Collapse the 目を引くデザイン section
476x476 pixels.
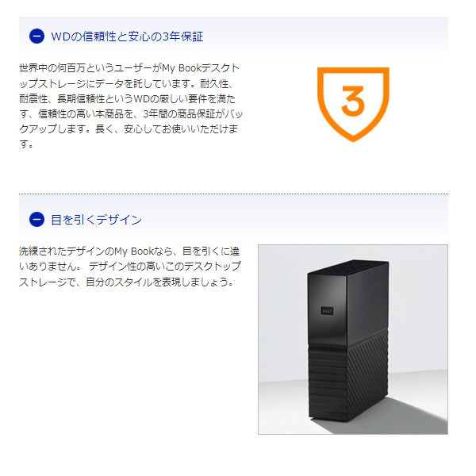tap(36, 220)
